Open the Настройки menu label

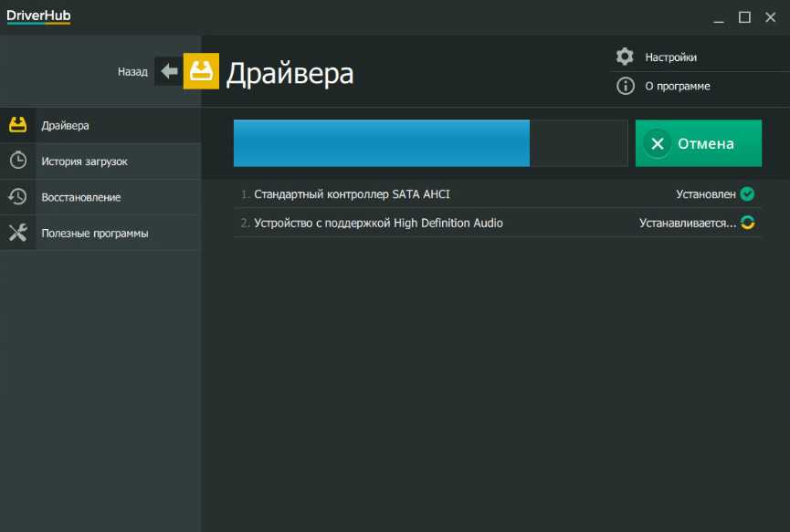click(x=670, y=57)
